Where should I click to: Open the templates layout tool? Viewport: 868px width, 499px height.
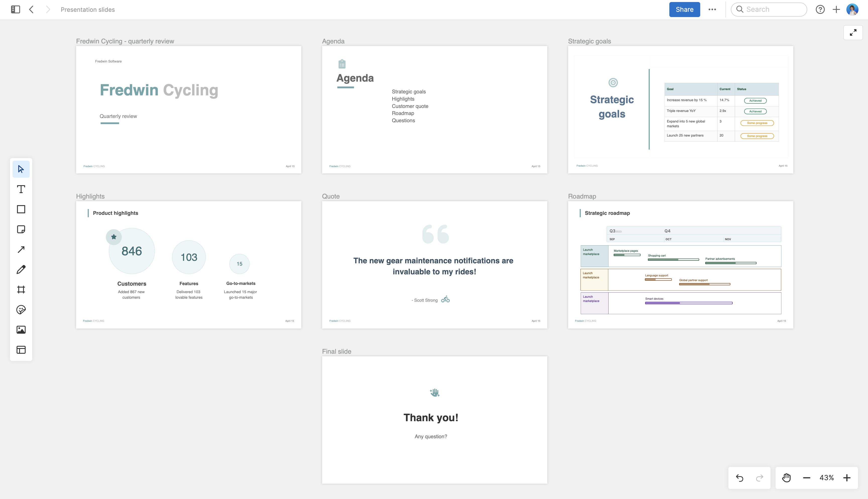coord(21,350)
